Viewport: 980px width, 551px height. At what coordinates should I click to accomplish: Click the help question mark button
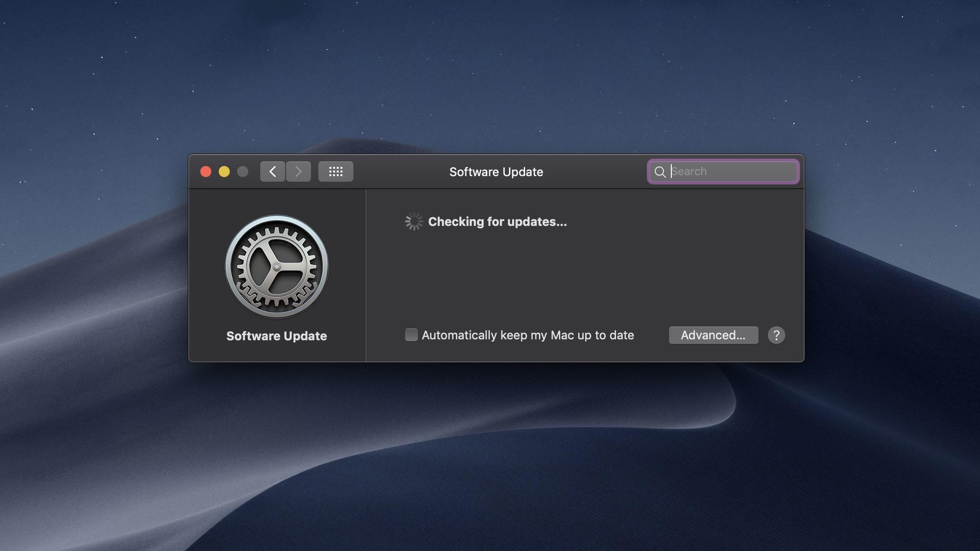point(776,335)
